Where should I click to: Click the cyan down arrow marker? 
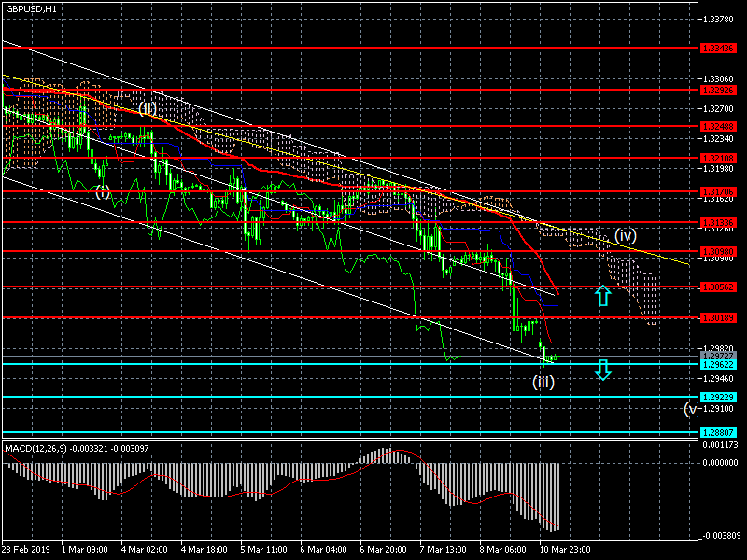click(x=603, y=370)
